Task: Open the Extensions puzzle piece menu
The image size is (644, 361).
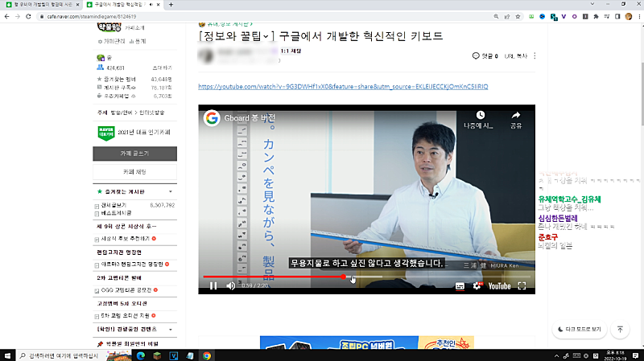Action: [596, 16]
